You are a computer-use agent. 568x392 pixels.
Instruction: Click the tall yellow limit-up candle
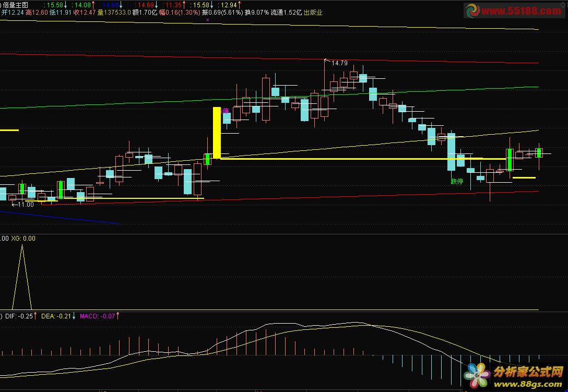(x=217, y=133)
